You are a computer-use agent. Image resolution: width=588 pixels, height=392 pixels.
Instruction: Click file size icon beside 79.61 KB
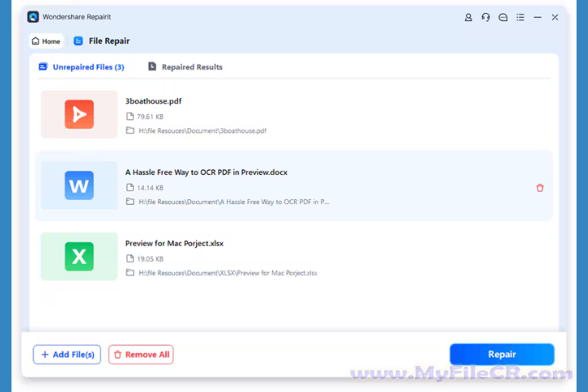(x=130, y=116)
